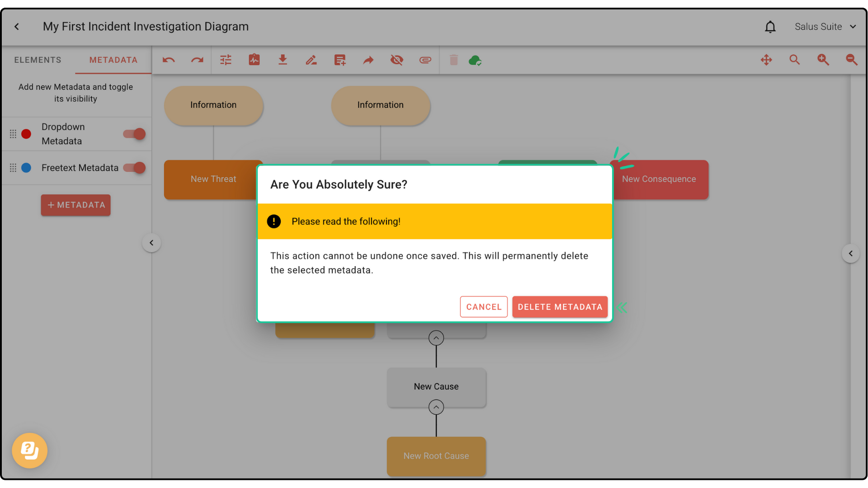The image size is (868, 488).
Task: Click the attachment paperclip icon
Action: click(x=425, y=60)
